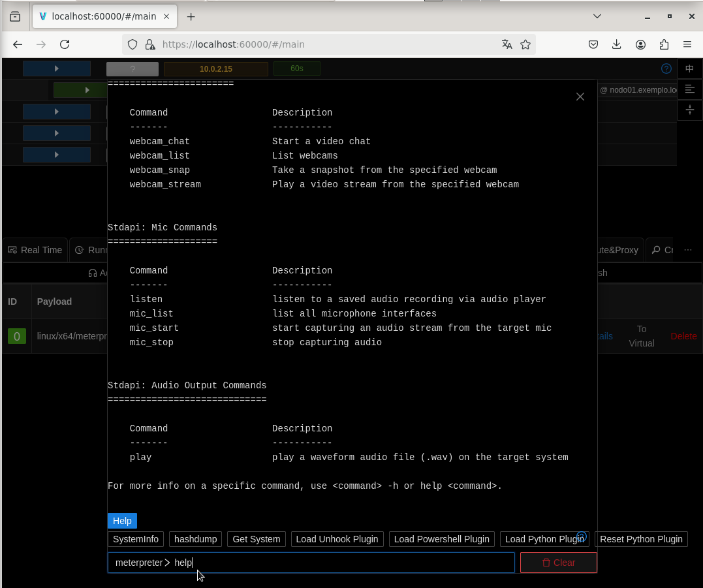The height and width of the screenshot is (588, 703).
Task: Click the 'Stdapi: Mic Commands' heading
Action: [x=163, y=227]
